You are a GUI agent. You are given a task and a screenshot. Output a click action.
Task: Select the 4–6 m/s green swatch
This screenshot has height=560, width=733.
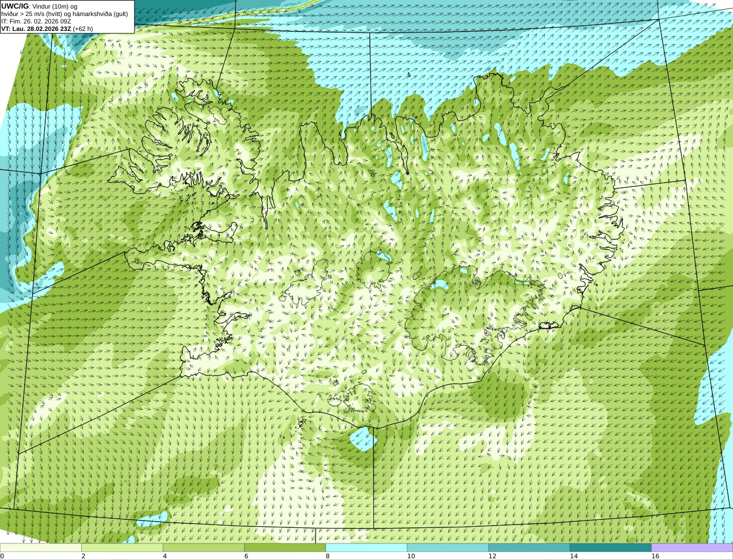(203, 547)
